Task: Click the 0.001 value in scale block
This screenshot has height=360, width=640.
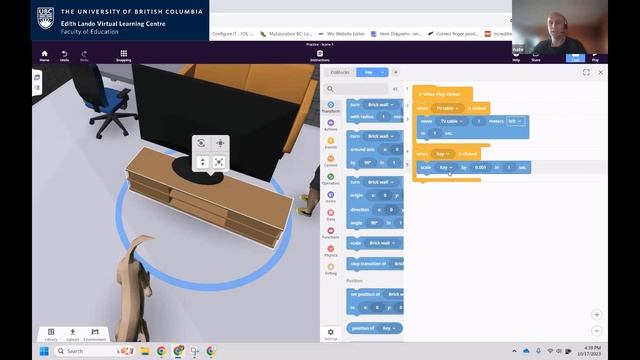Action: [x=480, y=167]
